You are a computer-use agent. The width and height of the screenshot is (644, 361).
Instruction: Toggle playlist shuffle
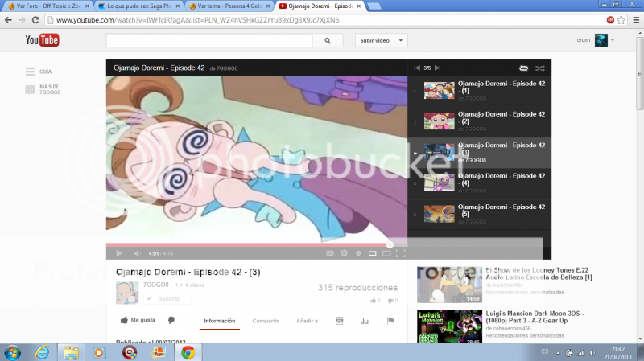coord(539,68)
